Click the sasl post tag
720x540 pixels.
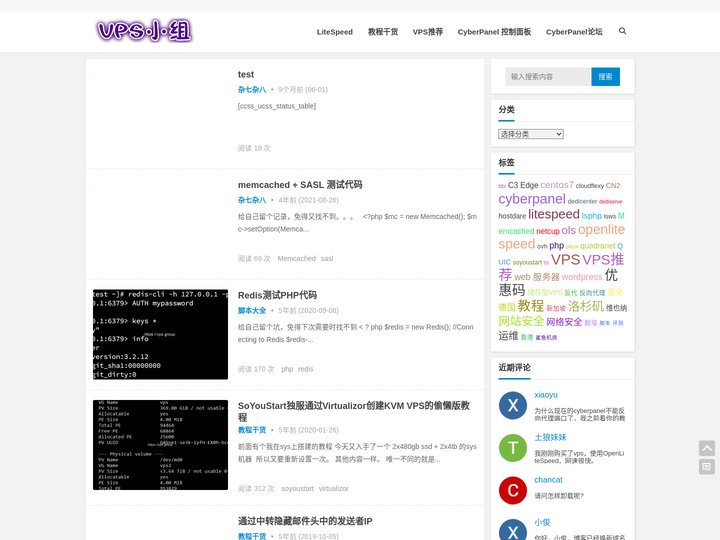point(326,259)
